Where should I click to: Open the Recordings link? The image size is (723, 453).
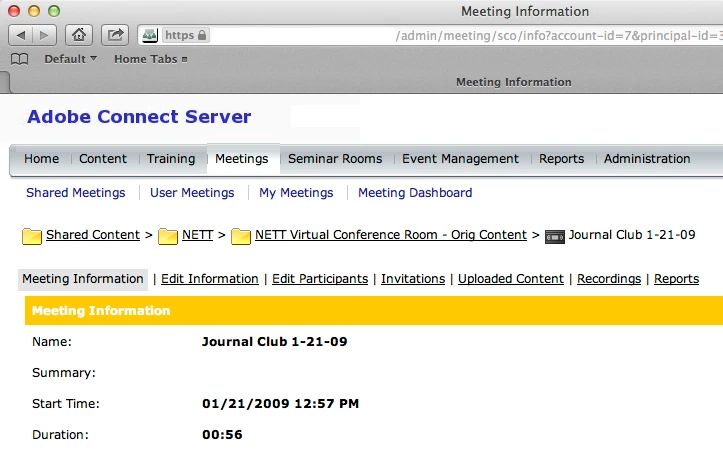click(609, 279)
